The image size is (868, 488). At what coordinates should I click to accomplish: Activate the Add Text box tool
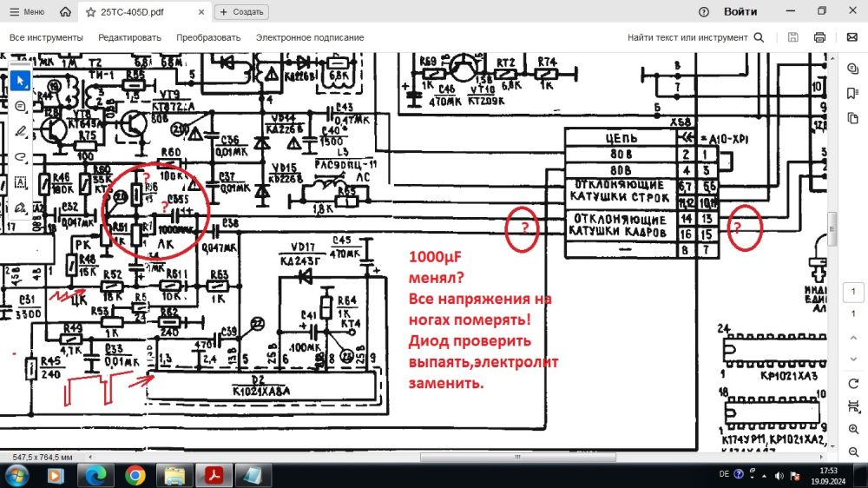[x=21, y=182]
